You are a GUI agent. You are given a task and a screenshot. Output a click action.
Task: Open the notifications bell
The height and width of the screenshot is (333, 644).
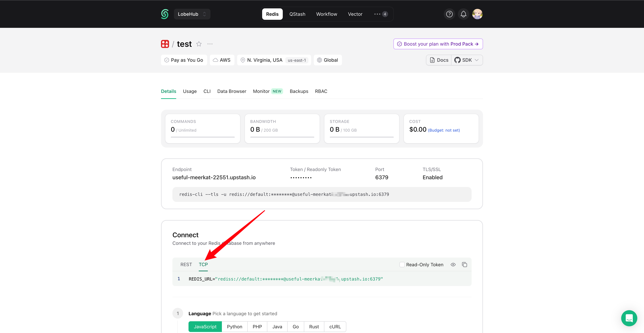463,14
